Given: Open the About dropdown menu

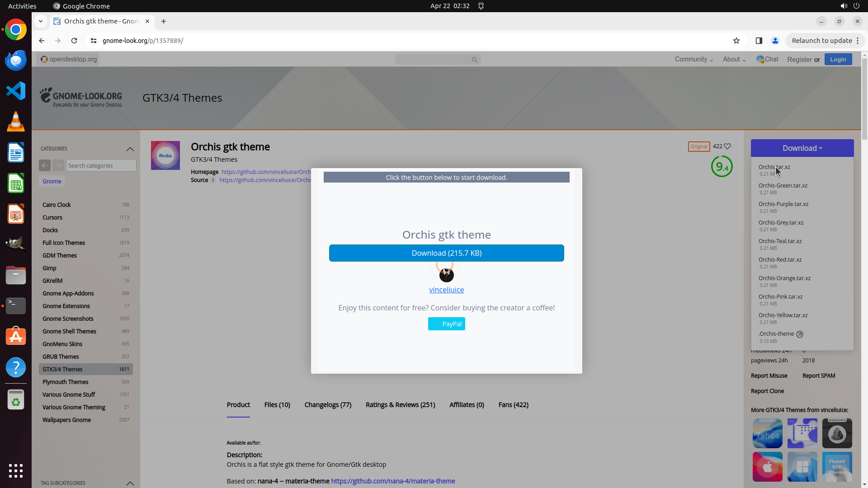Looking at the screenshot, I should click(734, 59).
